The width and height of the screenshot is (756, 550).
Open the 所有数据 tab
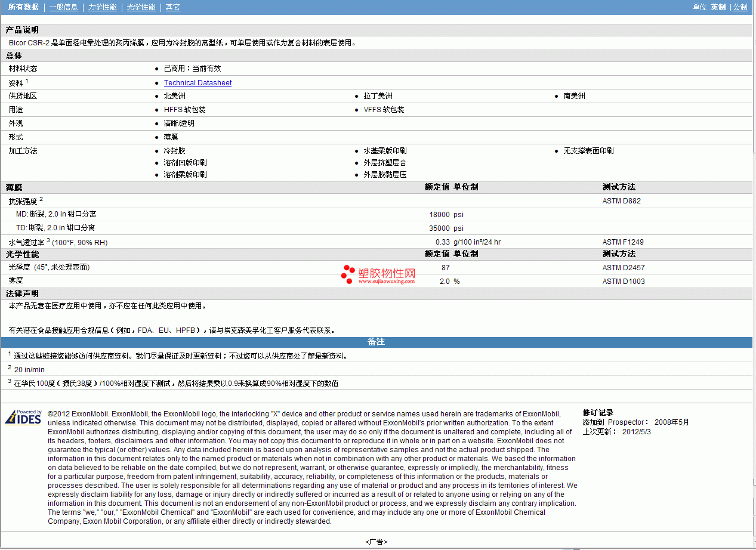[23, 7]
